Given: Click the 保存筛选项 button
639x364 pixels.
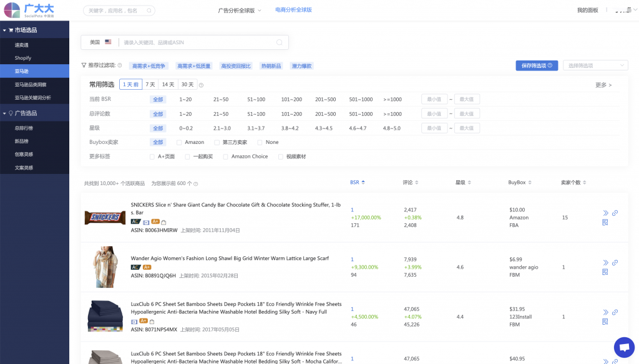Looking at the screenshot, I should 537,65.
